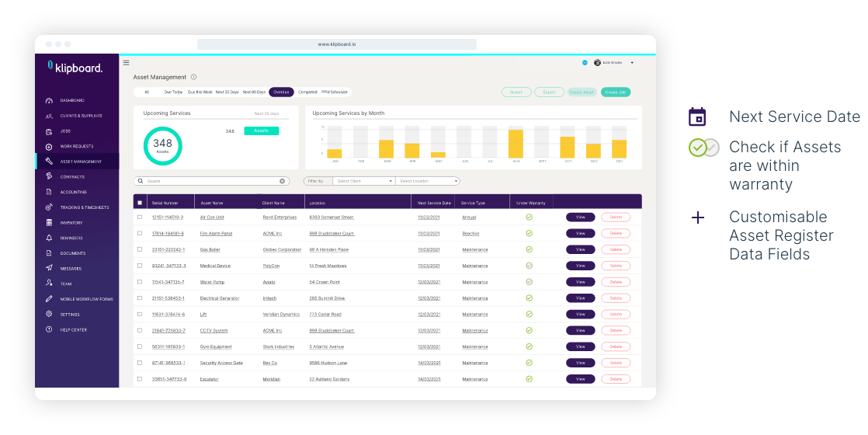Viewport: 868px width, 435px height.
Task: Sort by Next Service Date column header
Action: (x=434, y=204)
